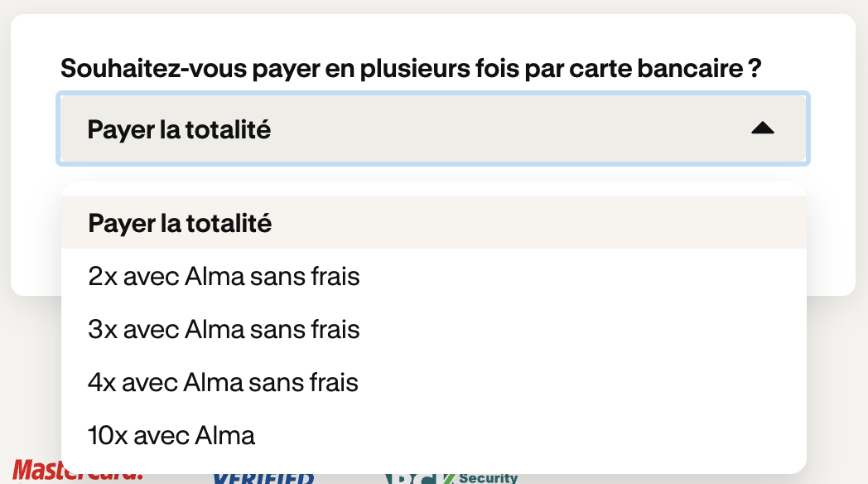Click the 'Security' text on bottom badge
868x484 pixels.
(489, 478)
